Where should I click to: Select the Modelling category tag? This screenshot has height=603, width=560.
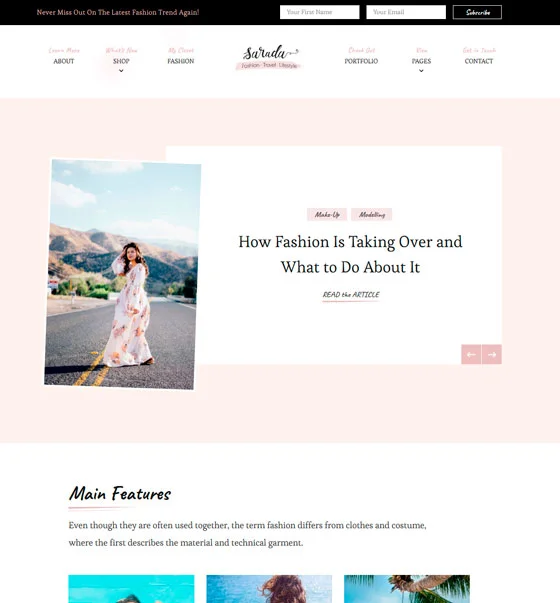pos(372,215)
